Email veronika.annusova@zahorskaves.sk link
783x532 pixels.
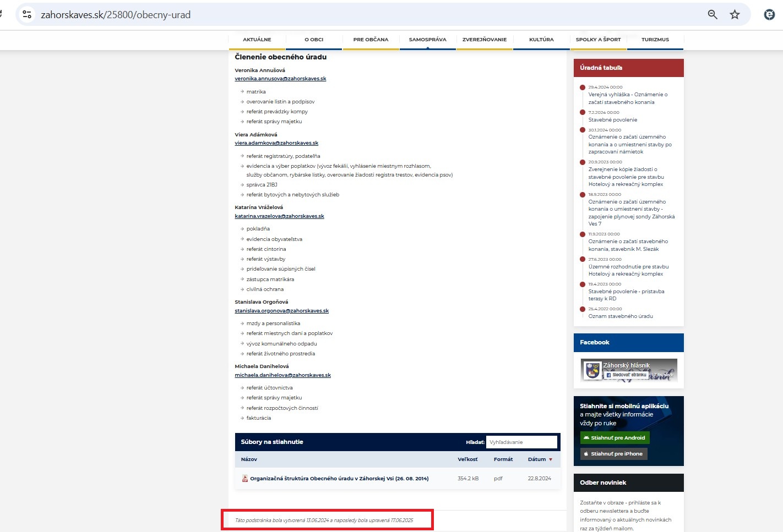click(280, 79)
